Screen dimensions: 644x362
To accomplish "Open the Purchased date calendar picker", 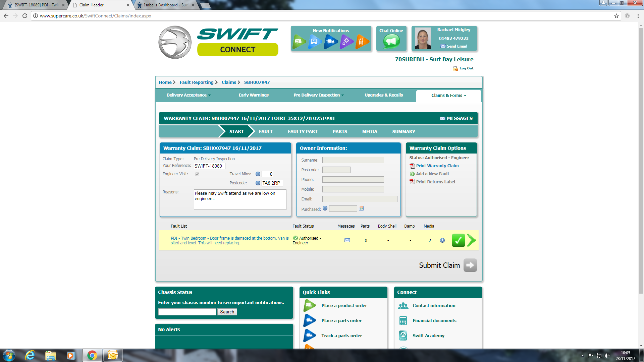I will tap(361, 208).
